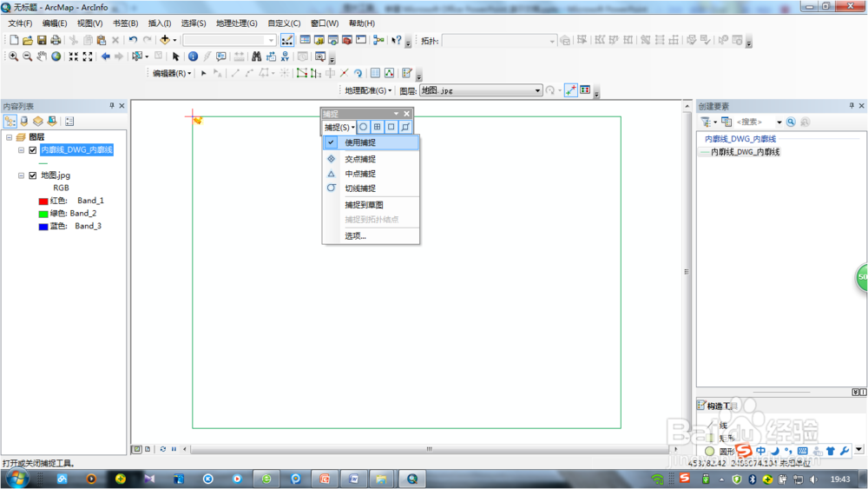The image size is (868, 489).
Task: Click the New map document icon
Action: click(14, 40)
